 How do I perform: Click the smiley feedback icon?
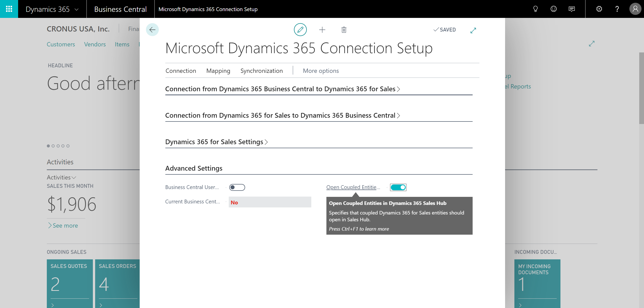point(553,9)
